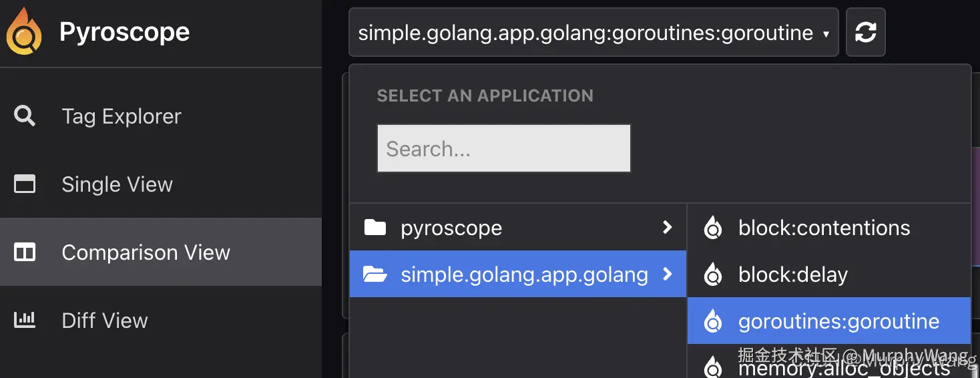Click the Comparison View split-panel icon
The height and width of the screenshot is (378, 980).
[x=25, y=252]
